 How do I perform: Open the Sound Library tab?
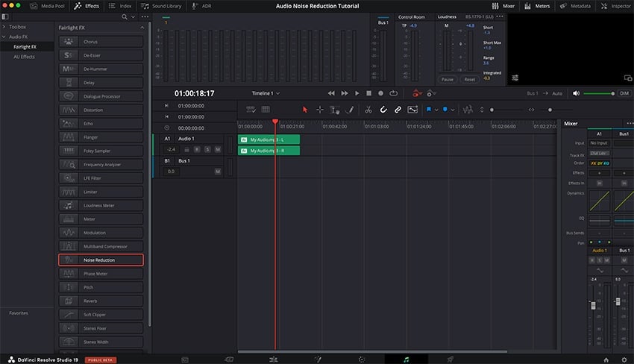(161, 6)
